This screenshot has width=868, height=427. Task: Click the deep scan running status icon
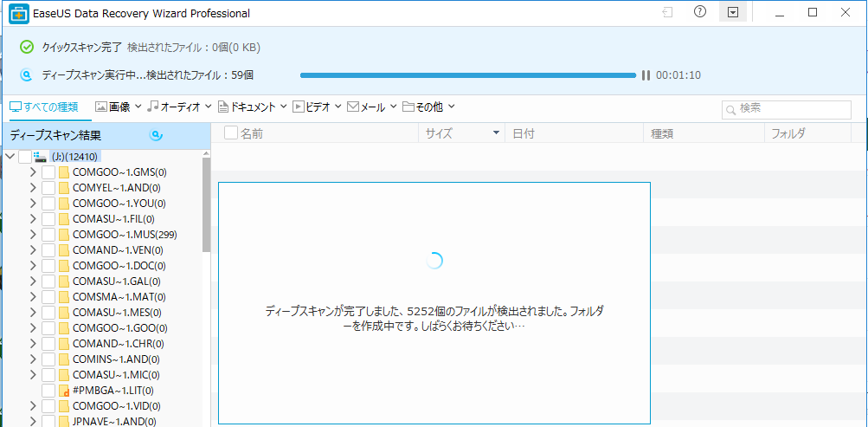coord(27,75)
